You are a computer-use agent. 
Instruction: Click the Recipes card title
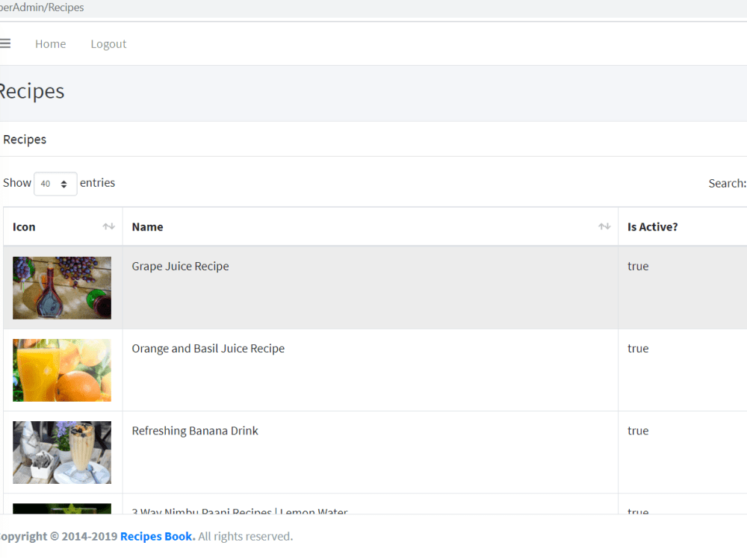(25, 140)
